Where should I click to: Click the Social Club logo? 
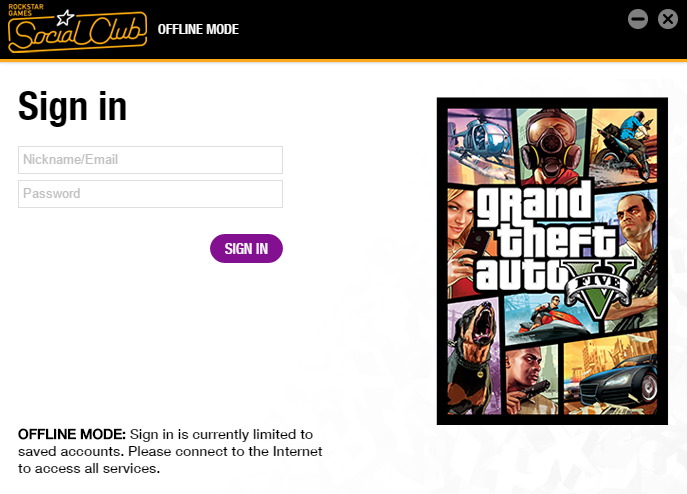click(x=77, y=29)
